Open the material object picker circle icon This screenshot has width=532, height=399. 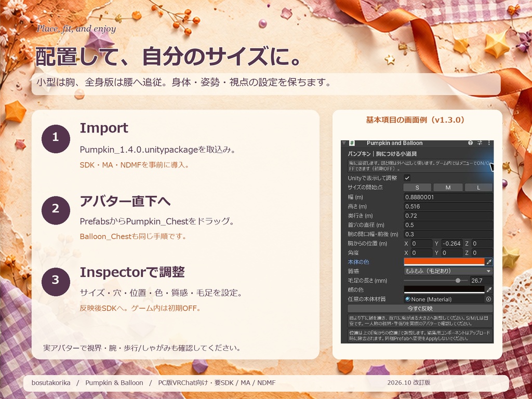coord(488,299)
